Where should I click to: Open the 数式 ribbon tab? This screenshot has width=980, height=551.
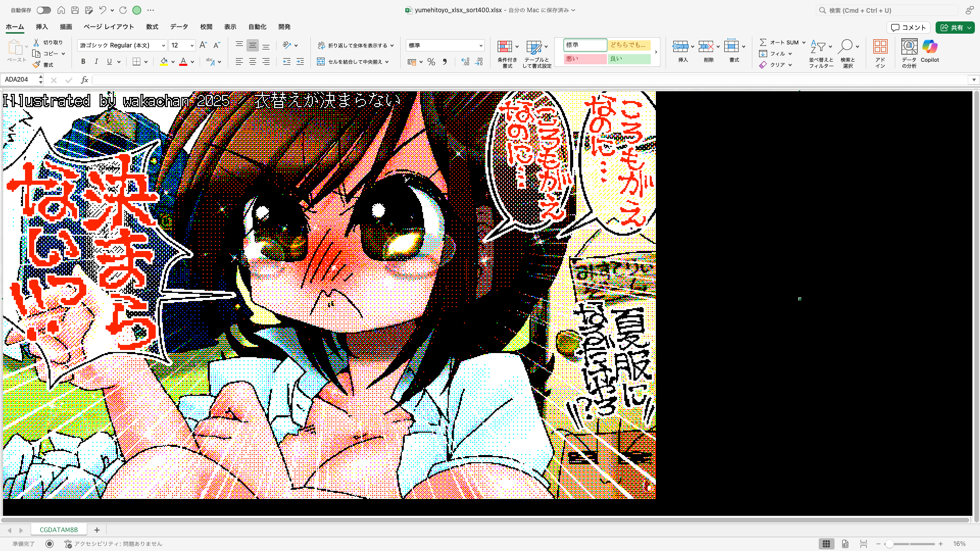[152, 27]
